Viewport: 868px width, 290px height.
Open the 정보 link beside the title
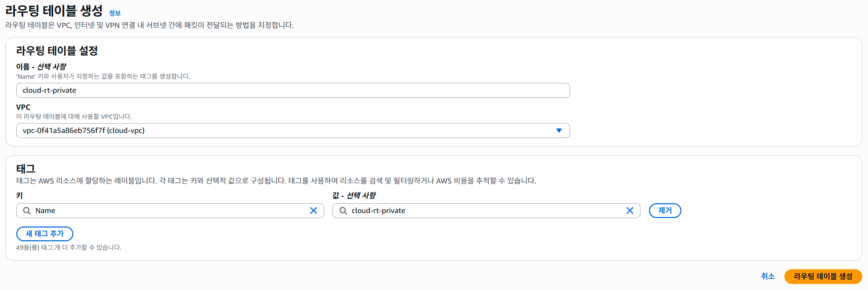[x=115, y=13]
